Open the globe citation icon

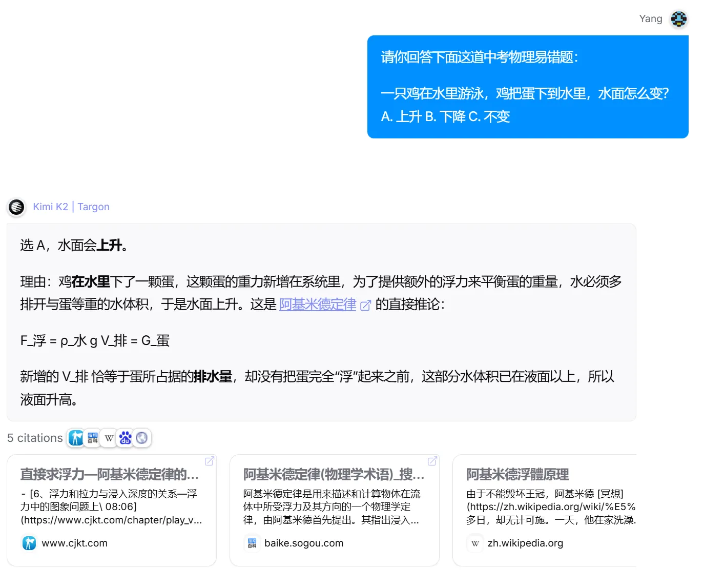[x=142, y=438]
